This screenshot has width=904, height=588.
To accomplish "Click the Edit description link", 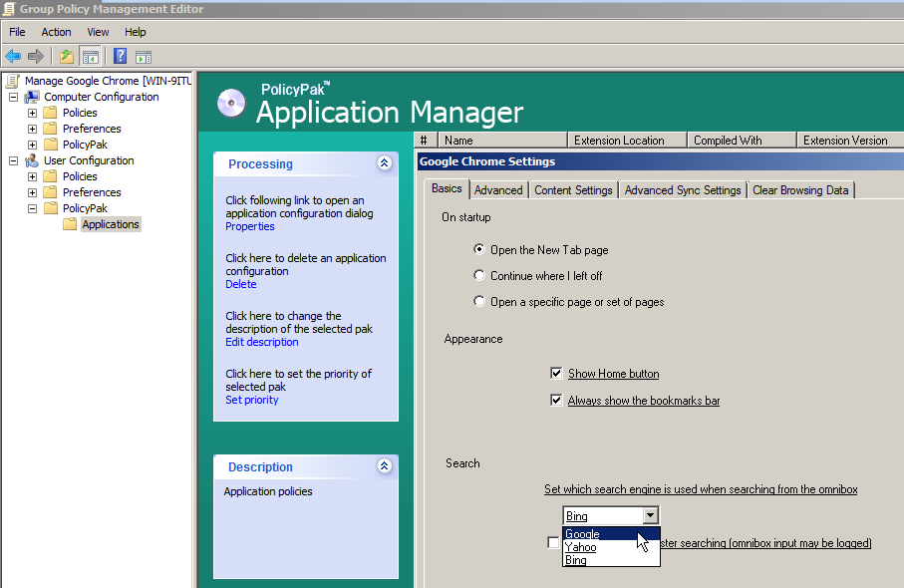I will pyautogui.click(x=262, y=342).
